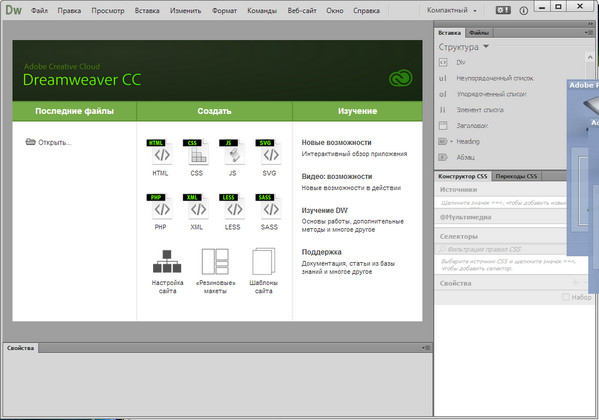Open the Вставка panel options menu
The image size is (599, 420).
click(x=589, y=33)
